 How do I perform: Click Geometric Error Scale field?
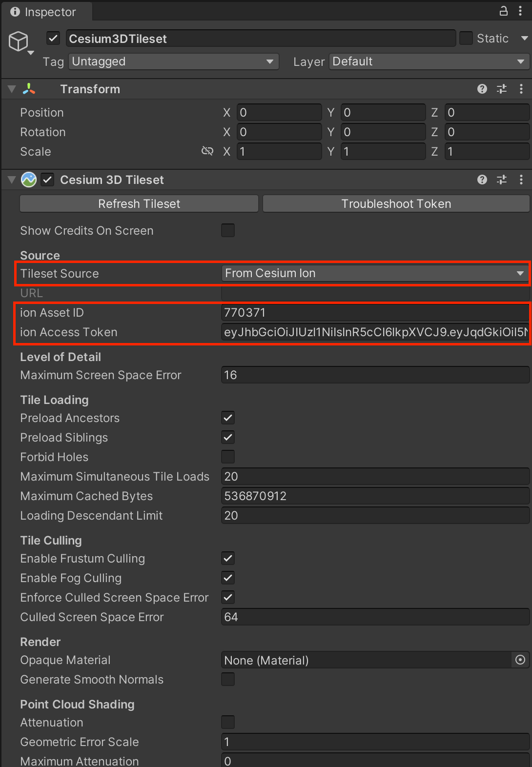pyautogui.click(x=375, y=742)
